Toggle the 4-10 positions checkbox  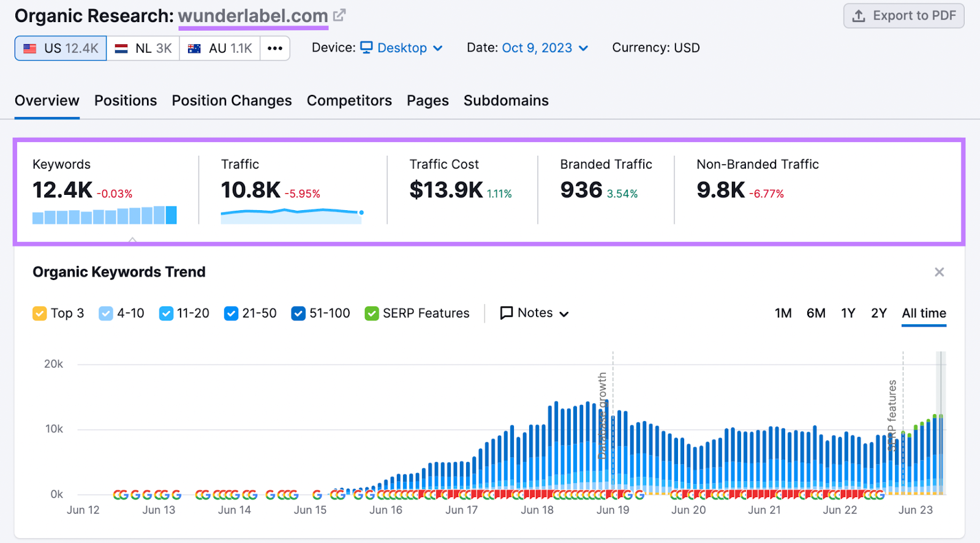[106, 314]
